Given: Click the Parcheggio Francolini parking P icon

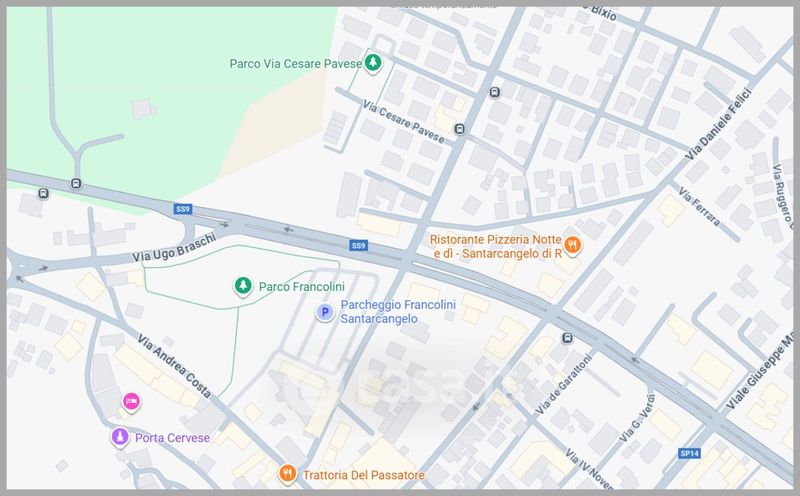Looking at the screenshot, I should point(324,312).
